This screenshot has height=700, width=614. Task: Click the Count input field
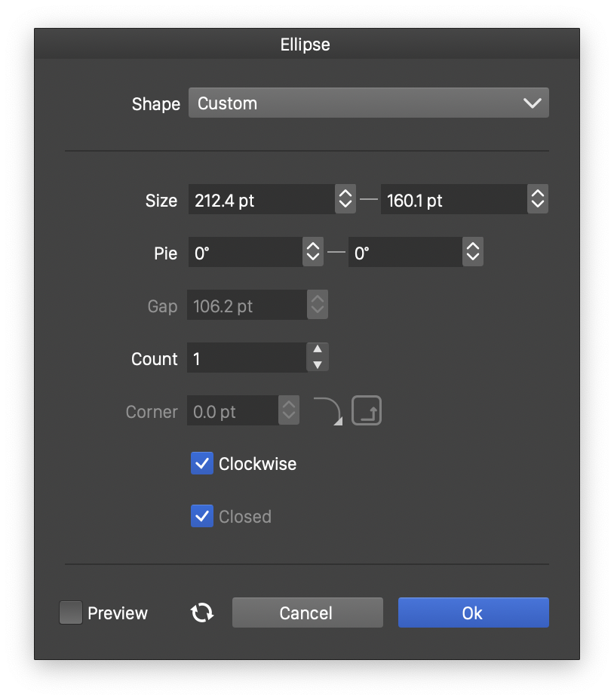tap(247, 358)
